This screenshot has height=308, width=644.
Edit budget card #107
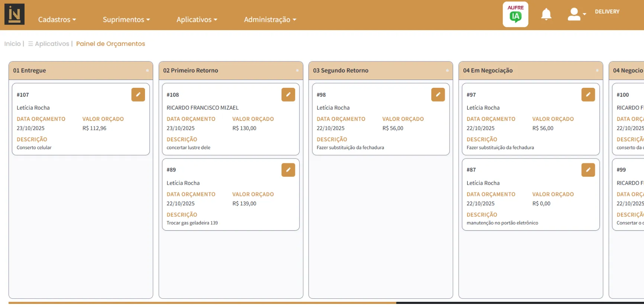(x=138, y=95)
